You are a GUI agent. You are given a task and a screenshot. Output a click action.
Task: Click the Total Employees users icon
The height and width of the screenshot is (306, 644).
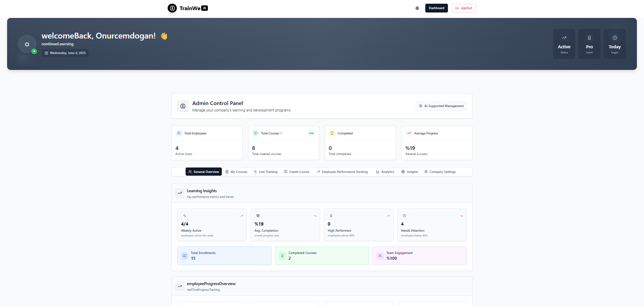[179, 133]
